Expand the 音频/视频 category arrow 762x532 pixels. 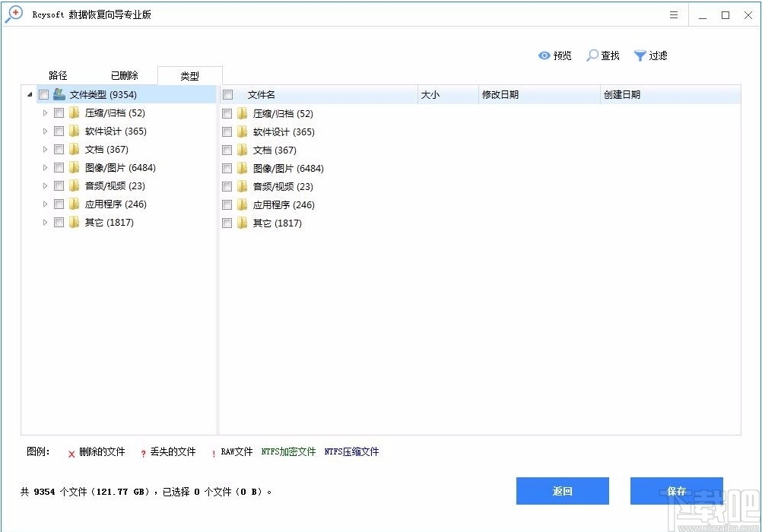(45, 185)
